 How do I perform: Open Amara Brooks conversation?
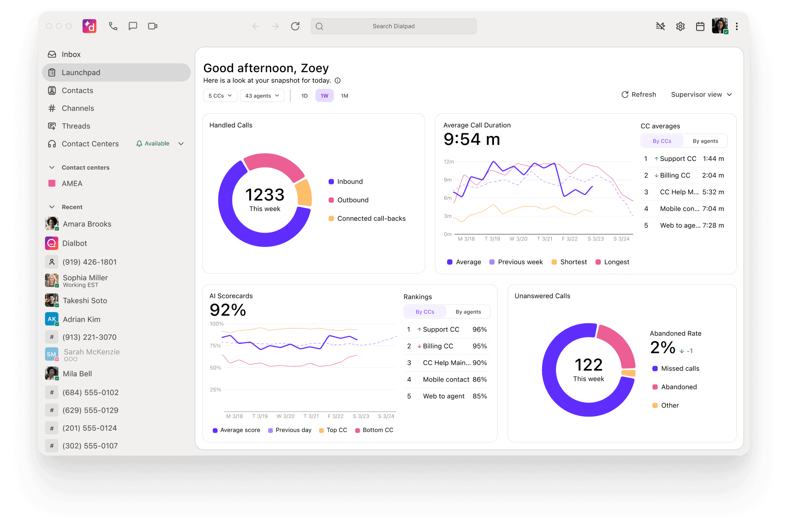point(116,224)
